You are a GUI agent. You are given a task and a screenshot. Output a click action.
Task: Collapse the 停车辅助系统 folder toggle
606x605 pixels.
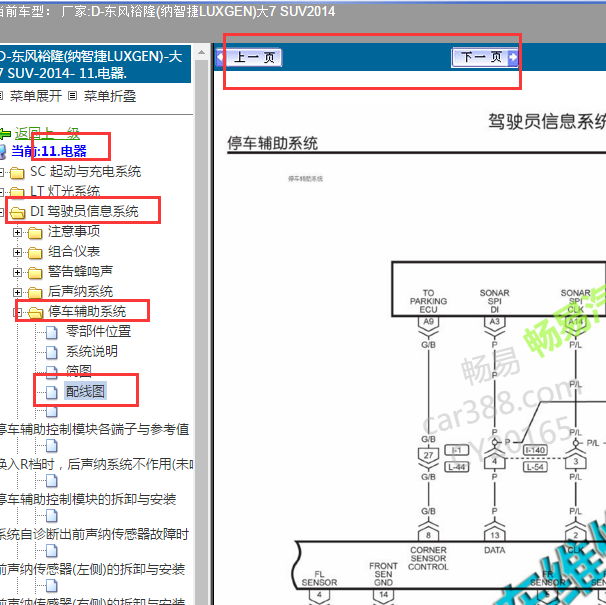17,312
